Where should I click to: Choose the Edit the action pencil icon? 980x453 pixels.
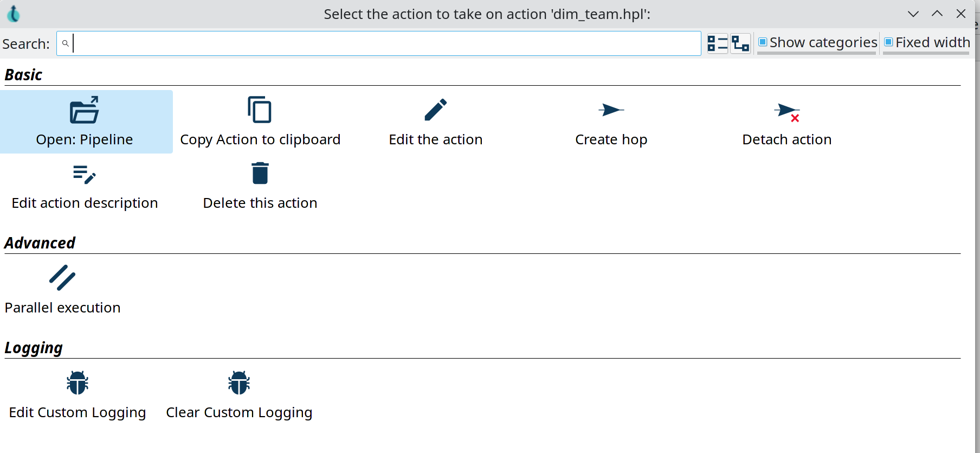tap(435, 110)
